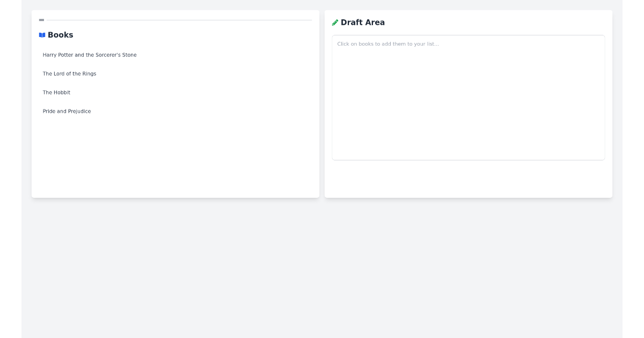Click the drag handle above the Books title
Screen dimensions: 644x338
42,19
